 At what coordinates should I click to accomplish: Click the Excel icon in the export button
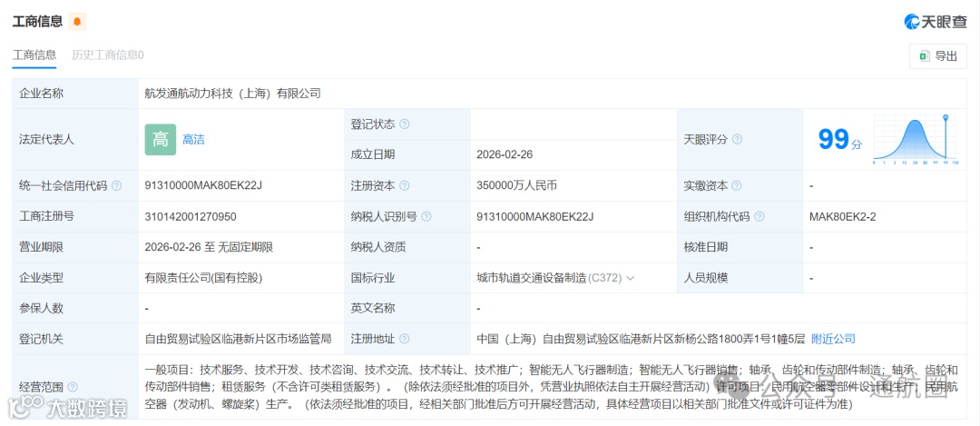tap(925, 56)
